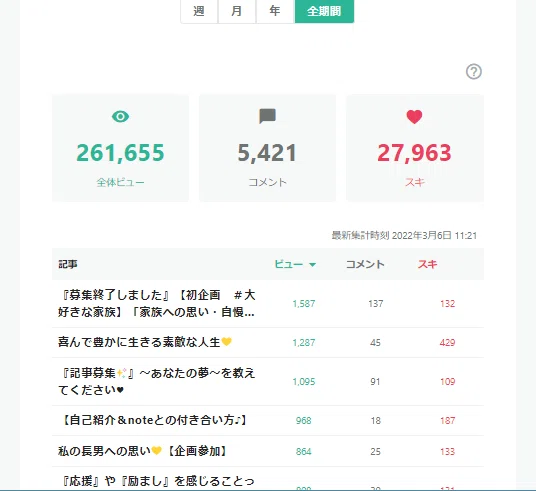Image resolution: width=536 pixels, height=491 pixels.
Task: Click like count 429
Action: 447,343
